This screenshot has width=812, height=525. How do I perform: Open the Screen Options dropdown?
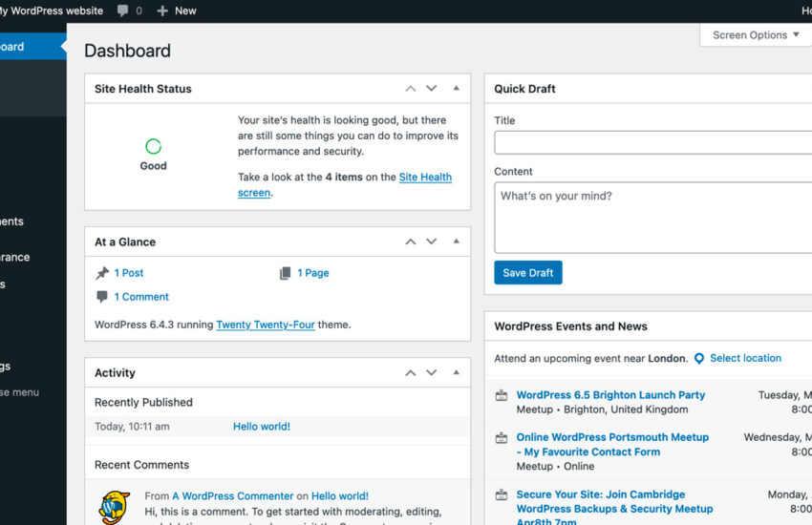click(x=756, y=35)
